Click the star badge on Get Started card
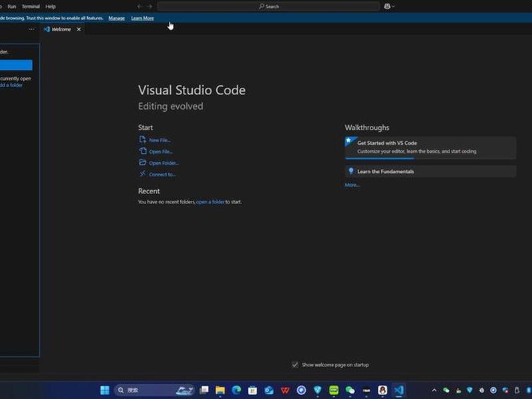Image resolution: width=532 pixels, height=399 pixels. (x=348, y=140)
